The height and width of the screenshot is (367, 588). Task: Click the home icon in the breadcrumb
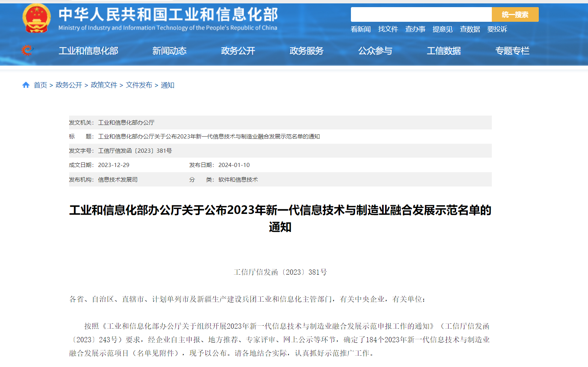tap(26, 85)
